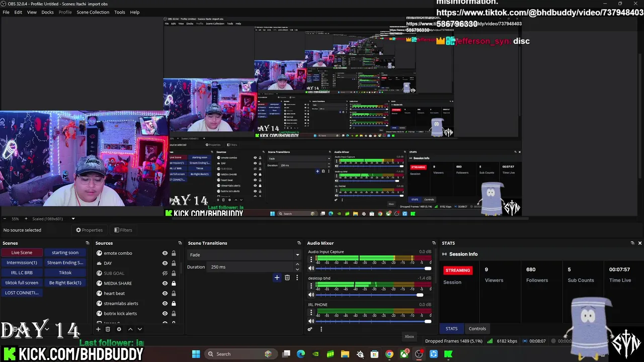644x362 pixels.
Task: Unlock the MEDIA SHARE source
Action: pos(174,284)
